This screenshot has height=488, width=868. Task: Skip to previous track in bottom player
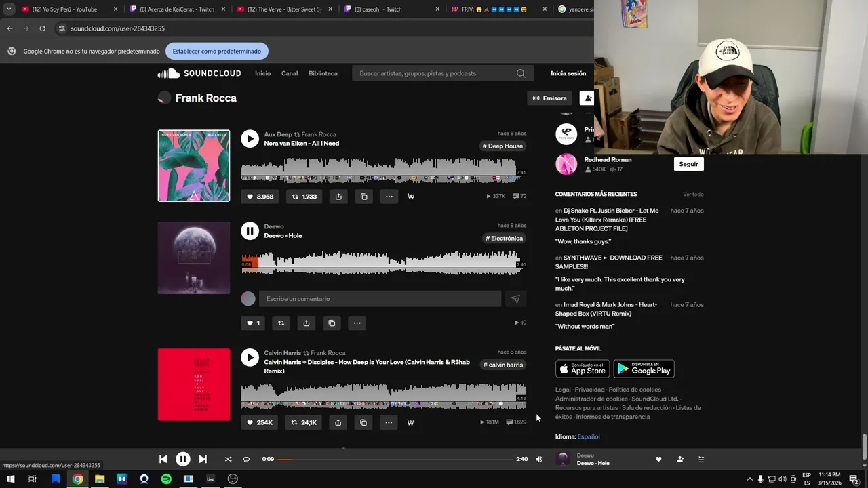coord(163,459)
